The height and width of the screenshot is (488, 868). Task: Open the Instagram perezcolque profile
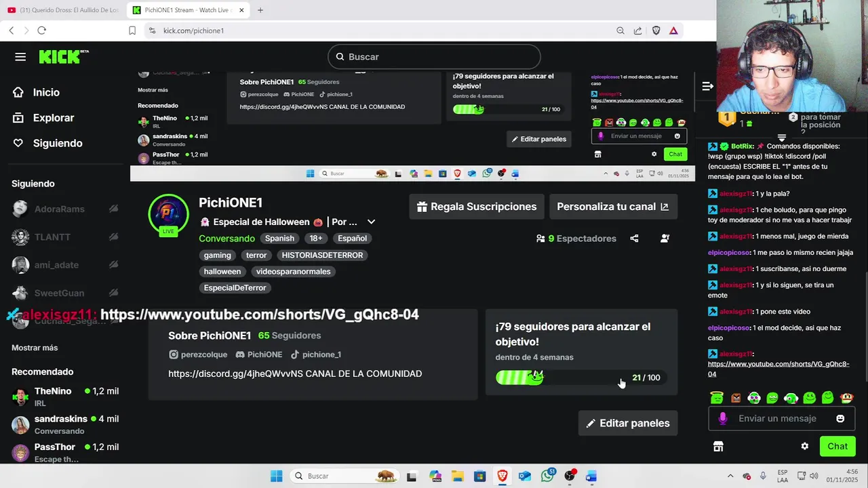coord(198,354)
